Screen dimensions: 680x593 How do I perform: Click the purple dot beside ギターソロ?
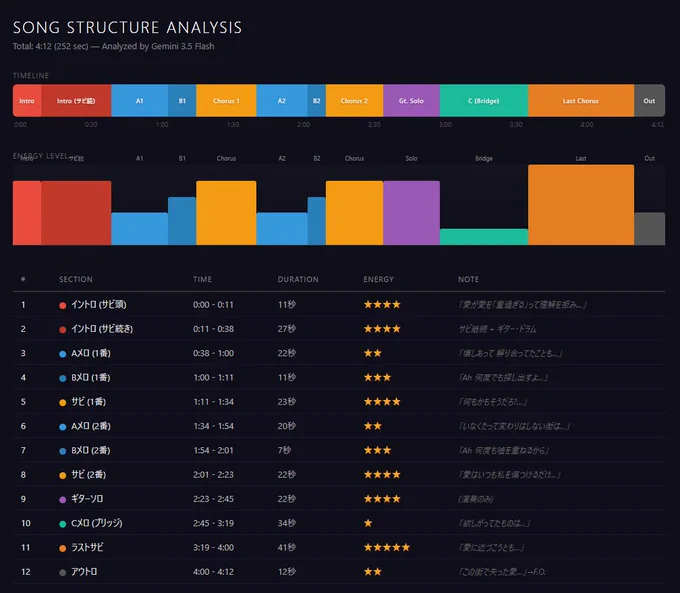[x=62, y=500]
